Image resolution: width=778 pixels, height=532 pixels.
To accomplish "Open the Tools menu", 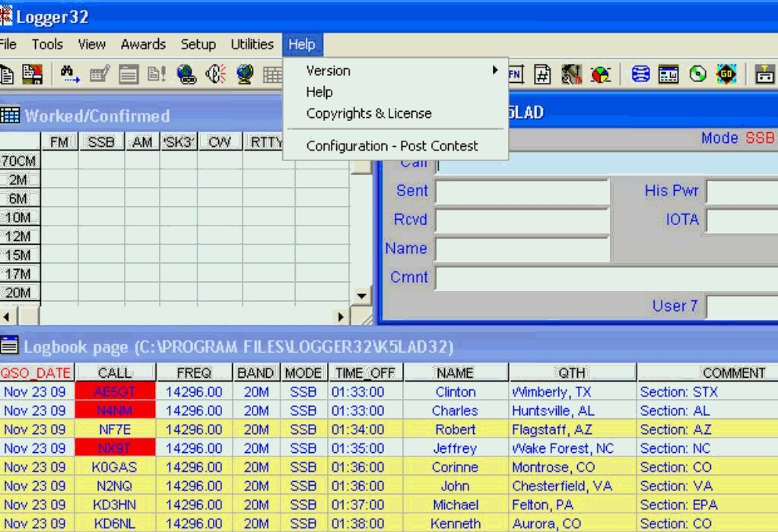I will tap(46, 44).
